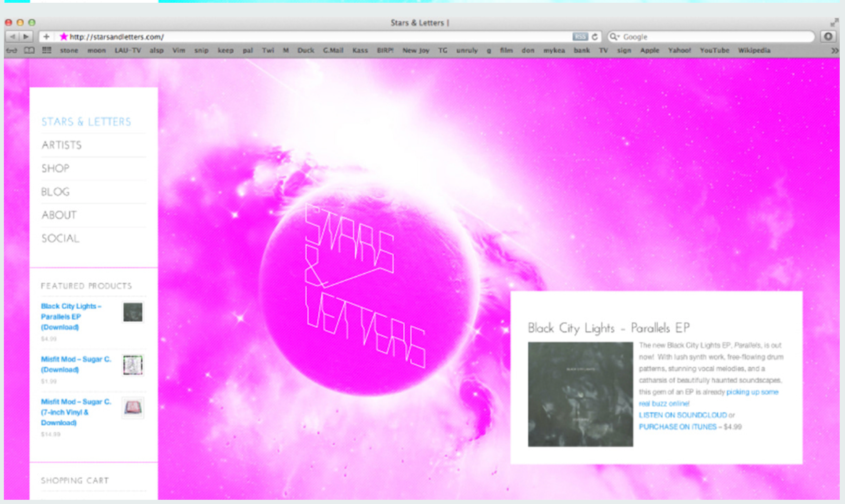Click the downloads button beside search

click(x=828, y=37)
